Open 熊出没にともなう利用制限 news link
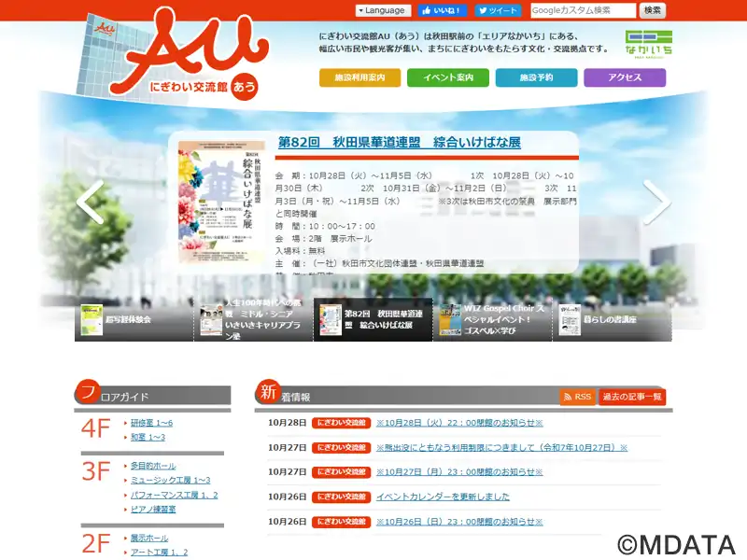This screenshot has width=747, height=560. pyautogui.click(x=501, y=448)
